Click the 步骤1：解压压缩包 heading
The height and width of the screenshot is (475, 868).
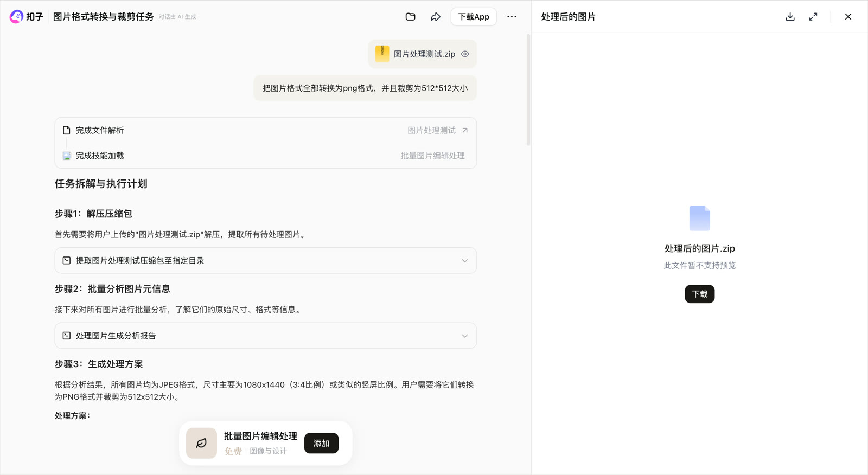pyautogui.click(x=93, y=214)
